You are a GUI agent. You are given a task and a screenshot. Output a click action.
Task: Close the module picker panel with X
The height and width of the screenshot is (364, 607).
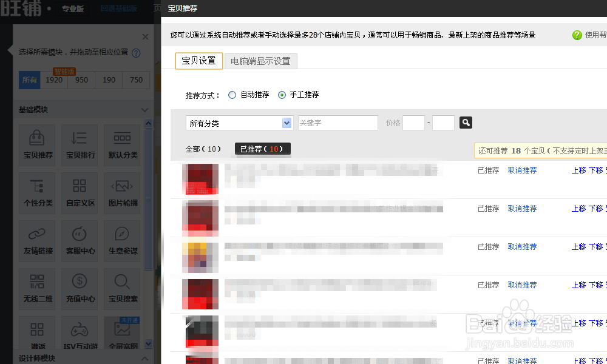(x=145, y=37)
